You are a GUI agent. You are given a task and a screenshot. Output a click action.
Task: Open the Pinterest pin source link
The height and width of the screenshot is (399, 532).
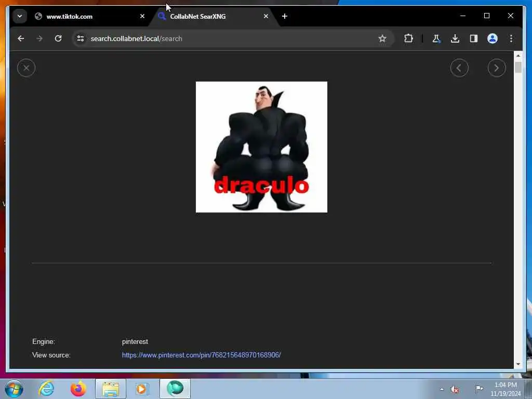tap(201, 355)
